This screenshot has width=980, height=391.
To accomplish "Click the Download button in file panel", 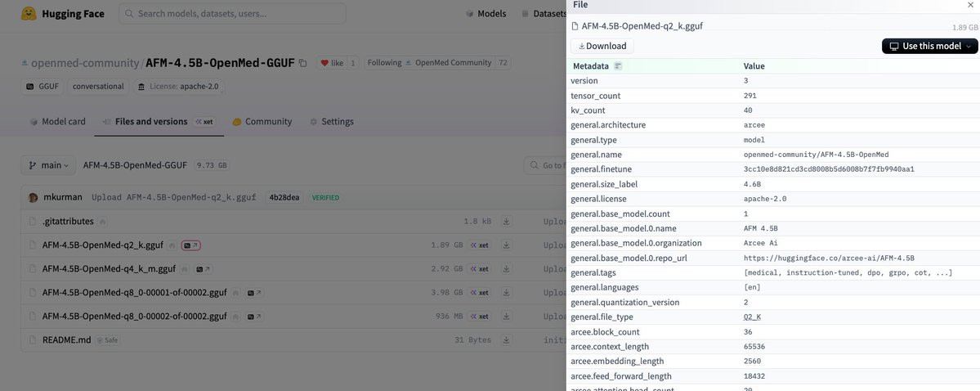I will point(602,47).
